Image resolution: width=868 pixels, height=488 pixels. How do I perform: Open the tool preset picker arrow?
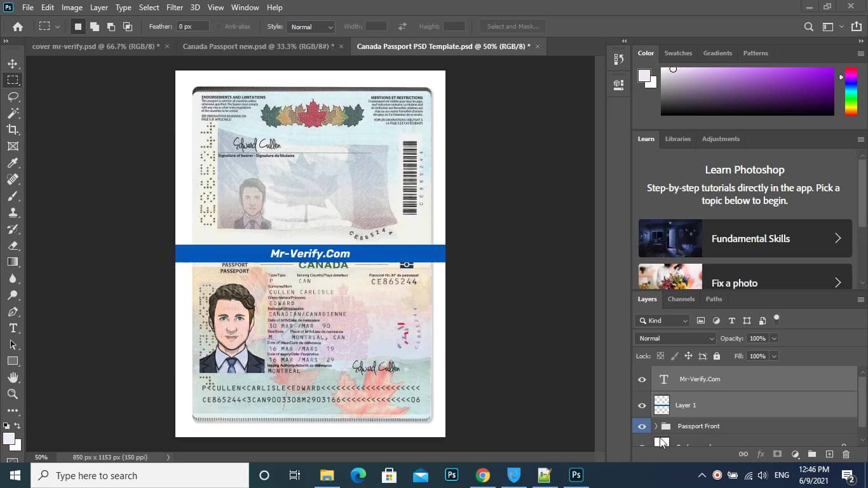coord(57,27)
